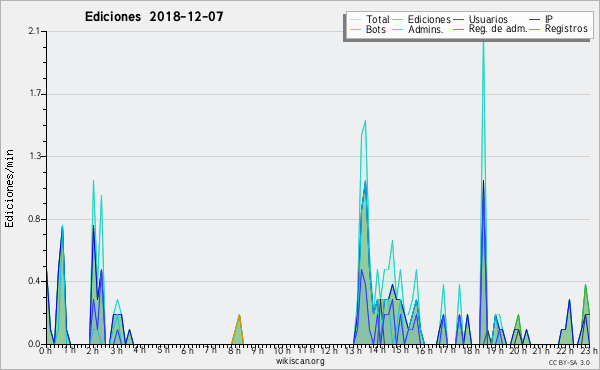Click the orange Bots peak near 8 h
600x370 pixels.
239,315
